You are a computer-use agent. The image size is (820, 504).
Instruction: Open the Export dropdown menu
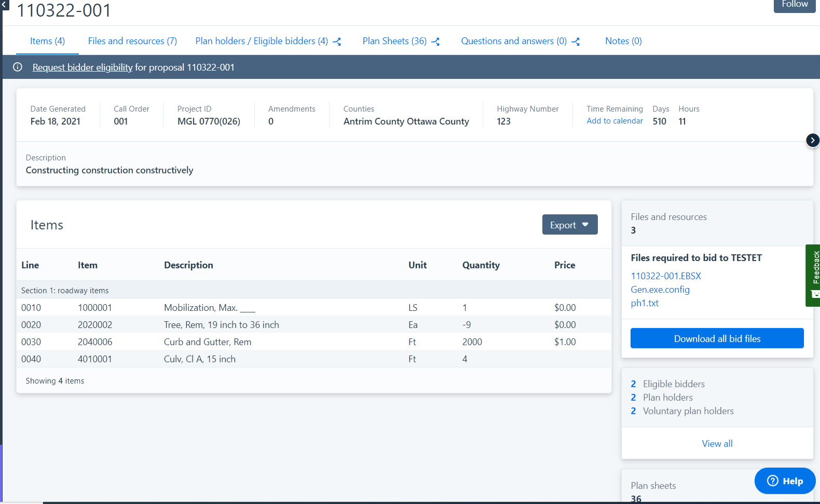[569, 225]
